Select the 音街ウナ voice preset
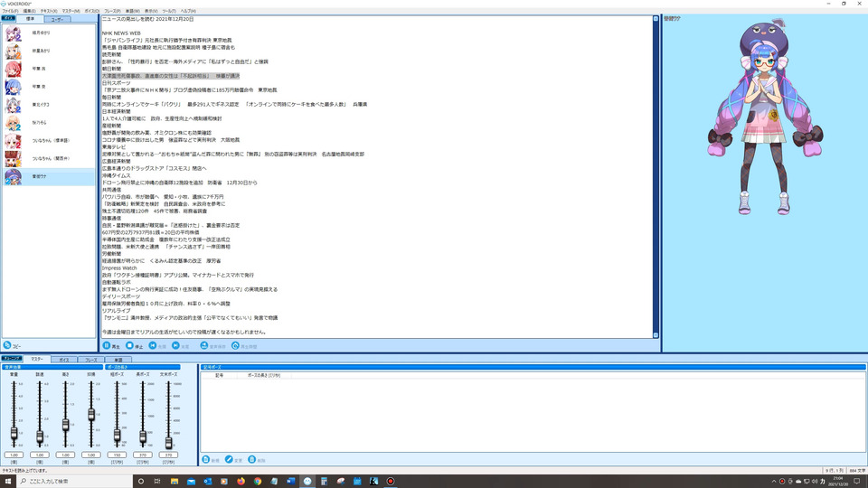This screenshot has width=868, height=488. tap(49, 176)
